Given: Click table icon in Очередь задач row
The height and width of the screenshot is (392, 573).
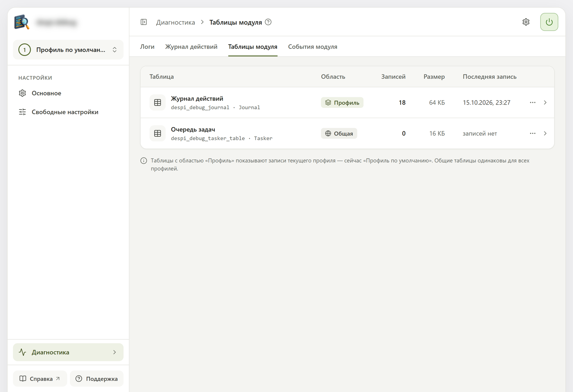Looking at the screenshot, I should pyautogui.click(x=158, y=134).
